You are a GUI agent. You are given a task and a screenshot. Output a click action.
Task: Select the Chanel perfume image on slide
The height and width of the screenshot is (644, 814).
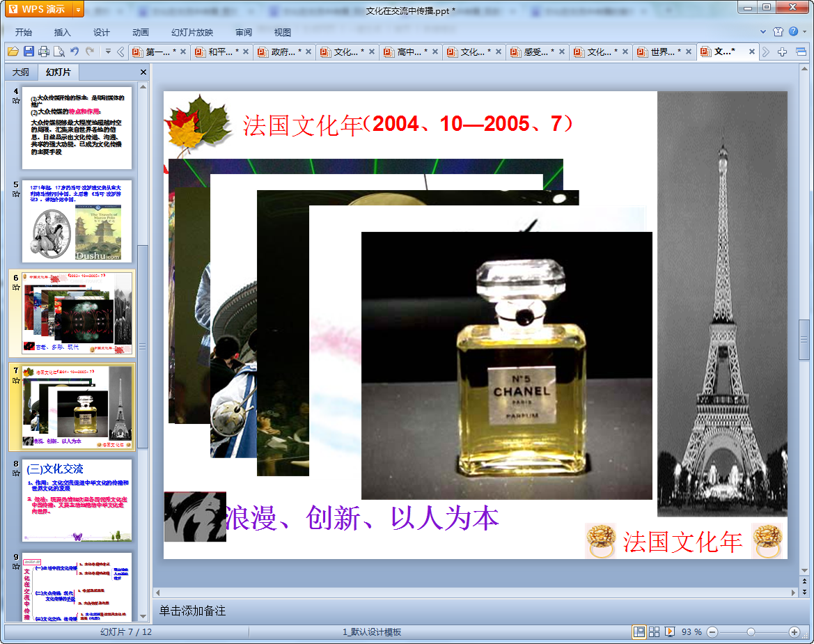(507, 366)
